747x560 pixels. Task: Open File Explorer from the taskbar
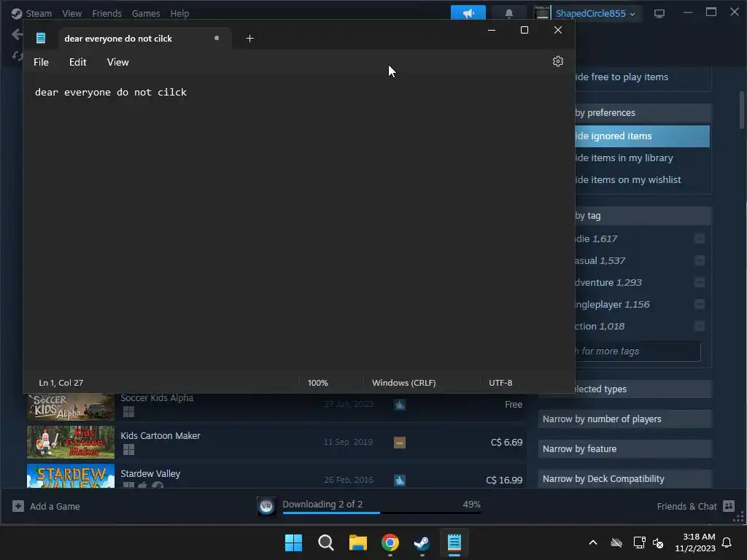(357, 542)
